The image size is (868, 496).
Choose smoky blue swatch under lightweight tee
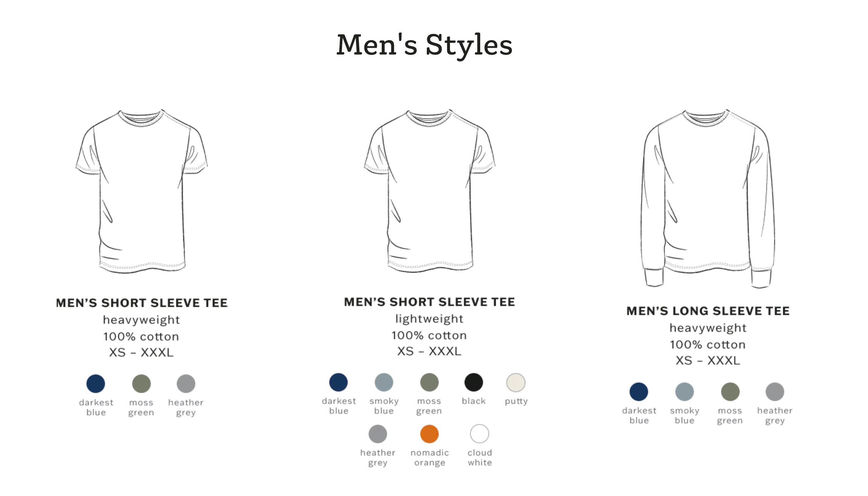click(384, 382)
